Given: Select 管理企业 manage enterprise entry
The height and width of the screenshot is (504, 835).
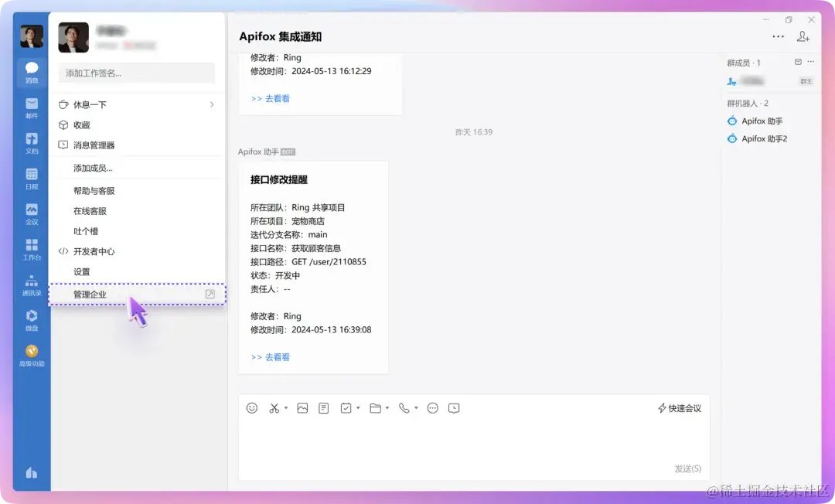Looking at the screenshot, I should [137, 295].
